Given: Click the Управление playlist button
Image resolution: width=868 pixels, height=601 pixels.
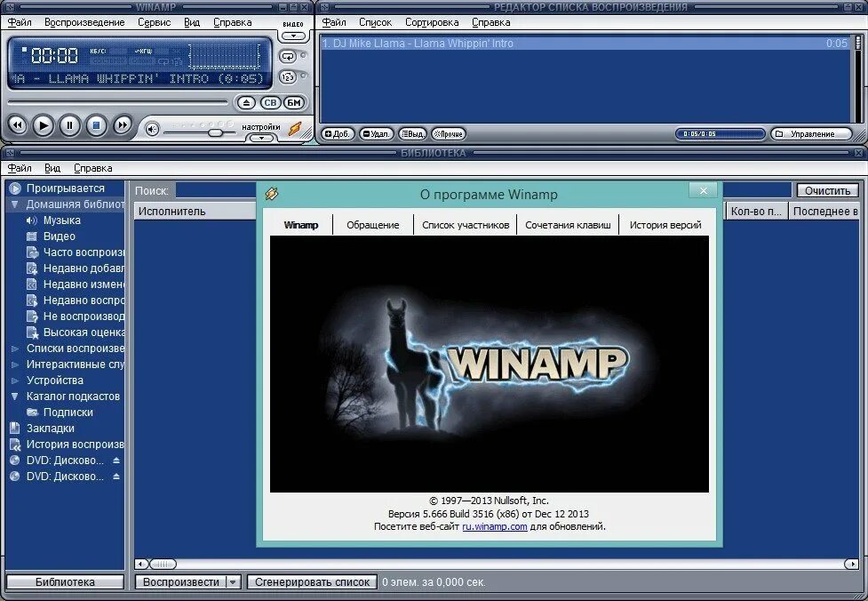Looking at the screenshot, I should tap(811, 134).
